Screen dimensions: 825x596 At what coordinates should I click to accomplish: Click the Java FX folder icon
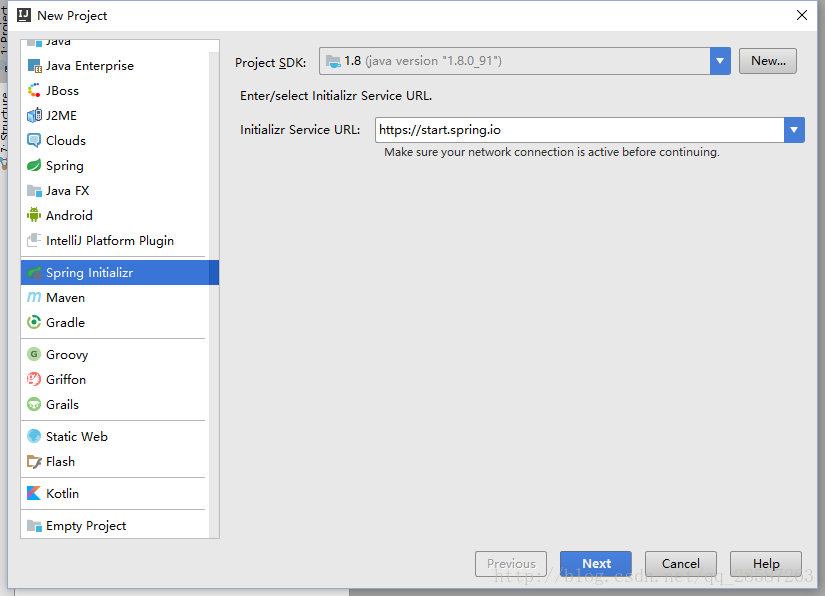[x=34, y=190]
